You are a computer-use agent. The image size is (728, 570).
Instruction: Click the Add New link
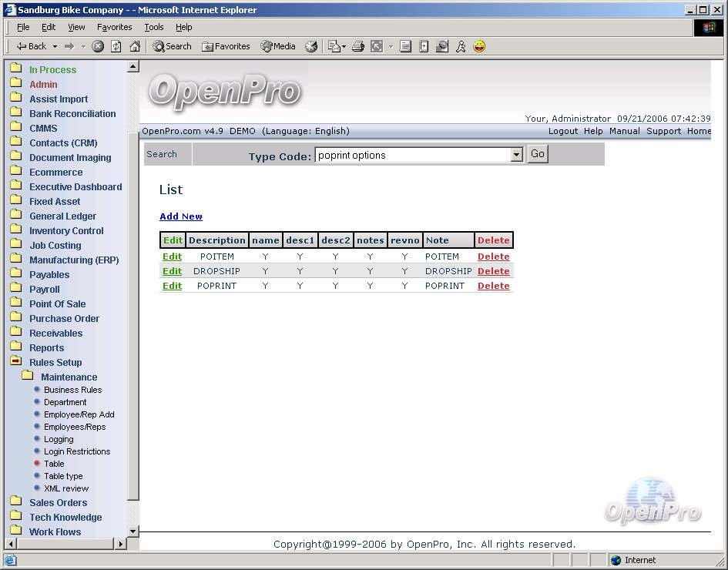(x=181, y=216)
